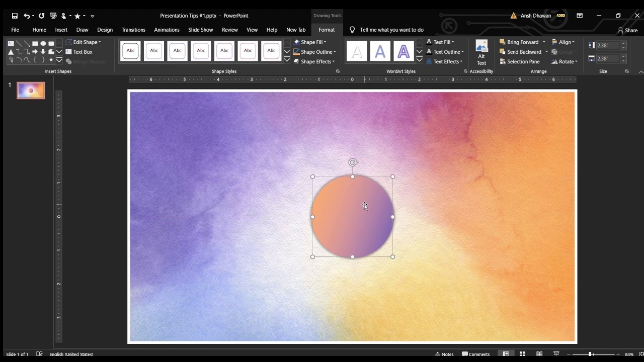
Task: Open the Selection Pane
Action: 519,62
